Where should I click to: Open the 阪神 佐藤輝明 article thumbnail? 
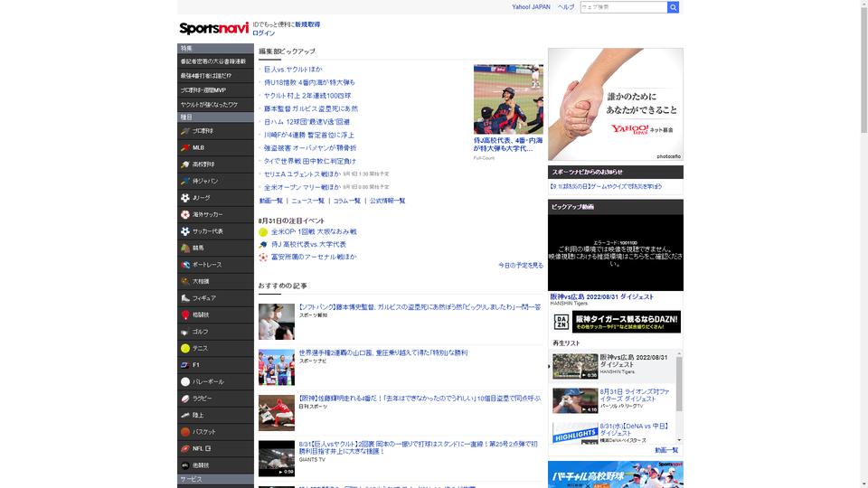(x=277, y=413)
